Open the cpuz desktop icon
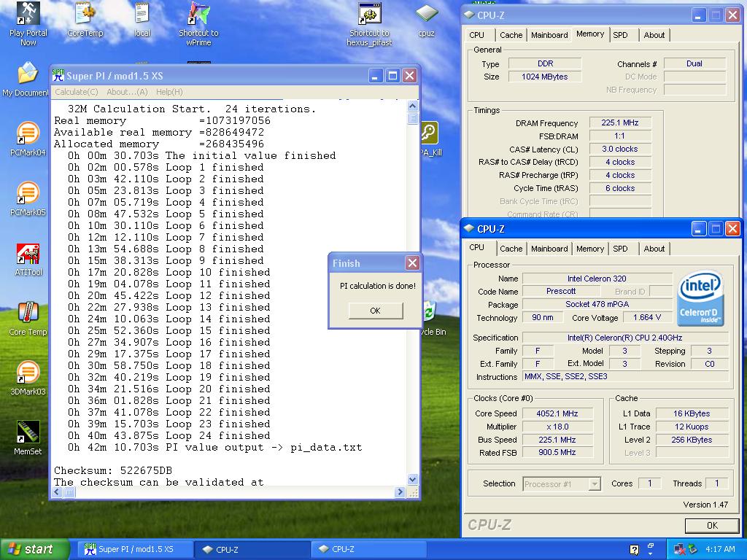The image size is (747, 560). [426, 20]
